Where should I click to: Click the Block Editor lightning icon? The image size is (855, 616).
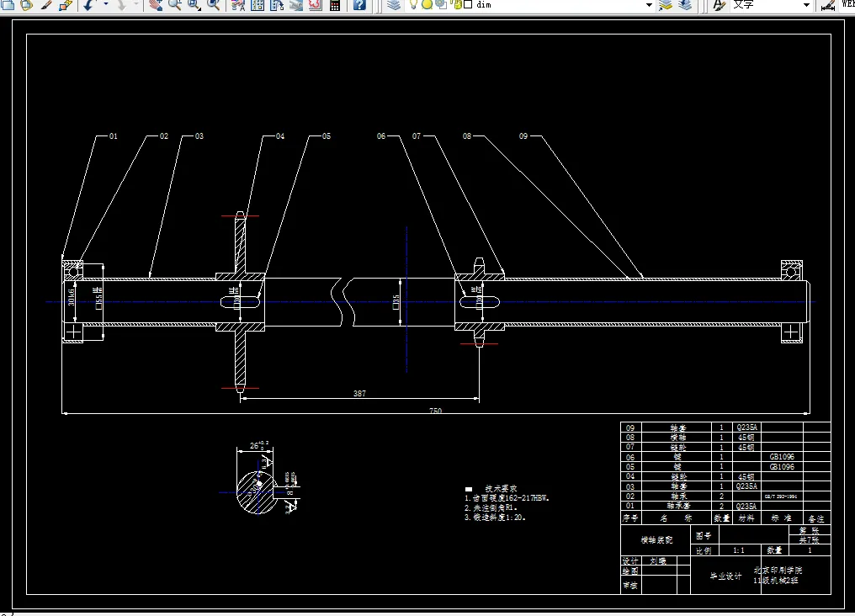point(66,5)
